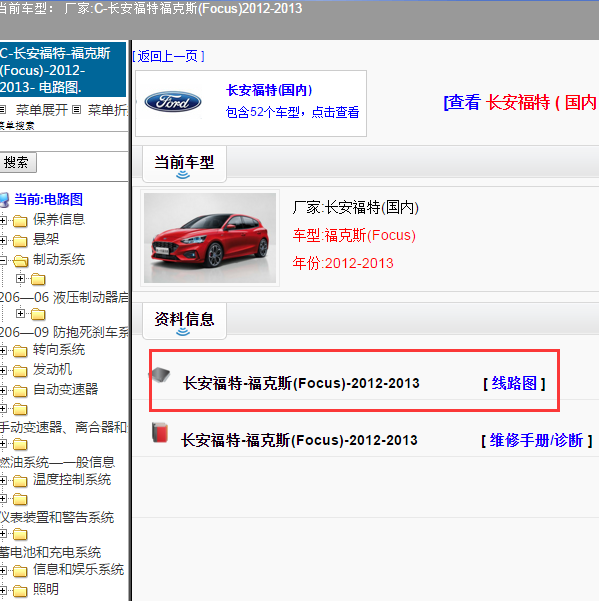Click the 搜索 button
The image size is (599, 601).
pyautogui.click(x=16, y=163)
